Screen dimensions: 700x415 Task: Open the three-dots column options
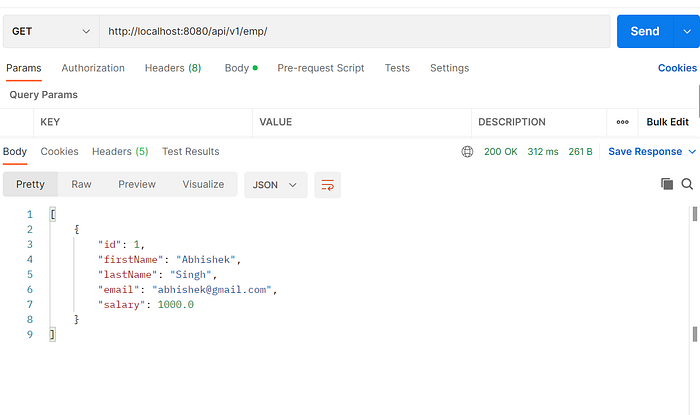point(622,122)
